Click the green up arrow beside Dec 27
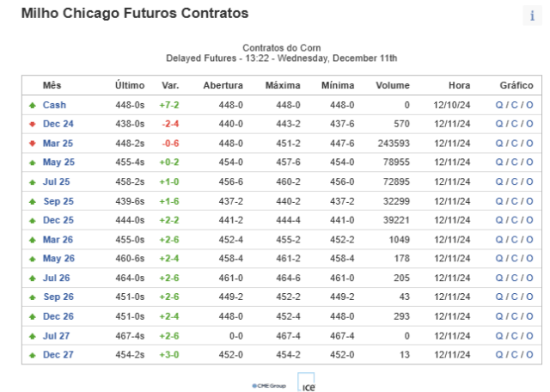Image resolution: width=550 pixels, height=392 pixels. [33, 355]
